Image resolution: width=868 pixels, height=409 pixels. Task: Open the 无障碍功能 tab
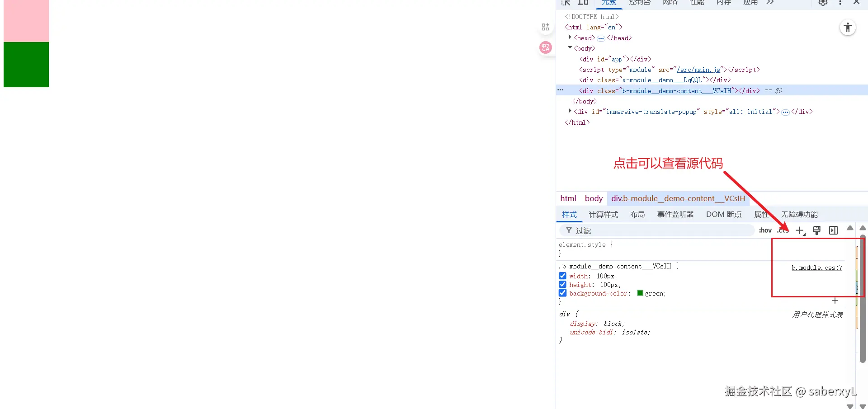point(799,215)
